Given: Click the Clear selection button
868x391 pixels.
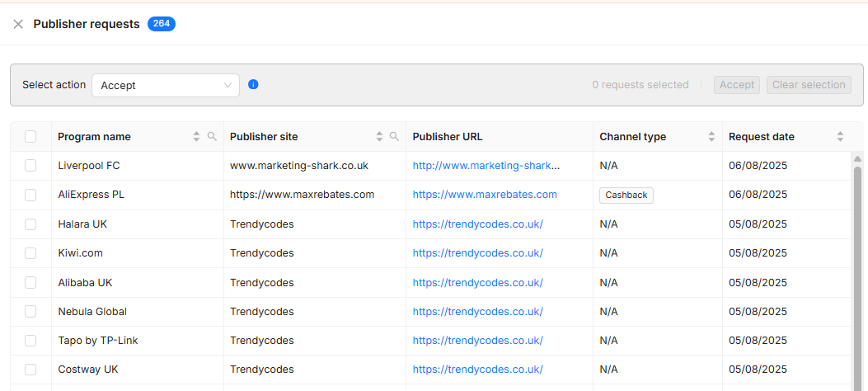Looking at the screenshot, I should (x=808, y=85).
